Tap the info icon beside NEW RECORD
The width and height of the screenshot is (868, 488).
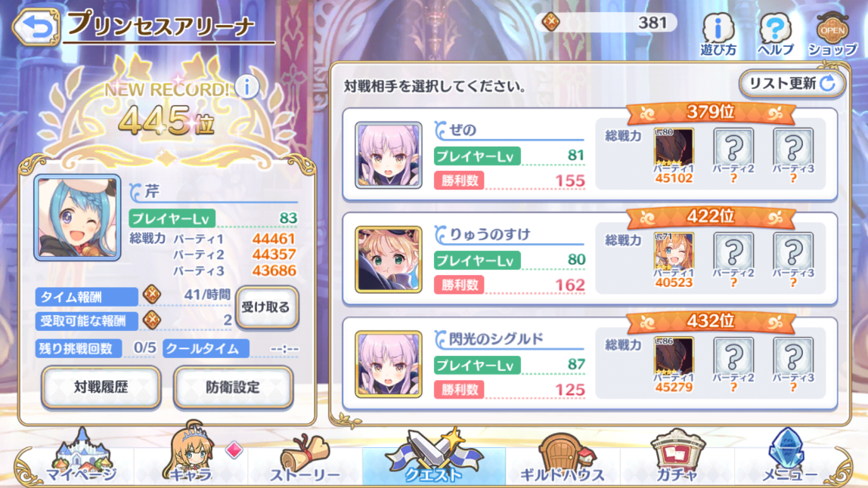247,87
